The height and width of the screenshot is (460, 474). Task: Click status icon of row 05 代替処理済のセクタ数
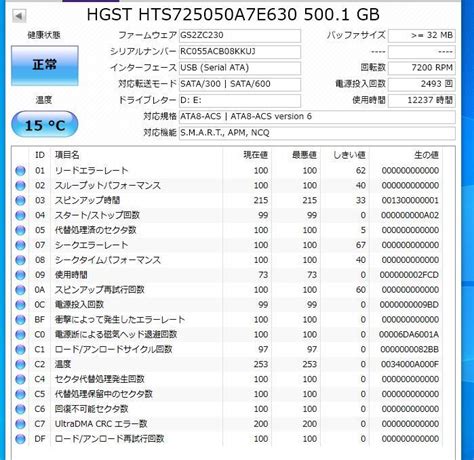click(20, 230)
